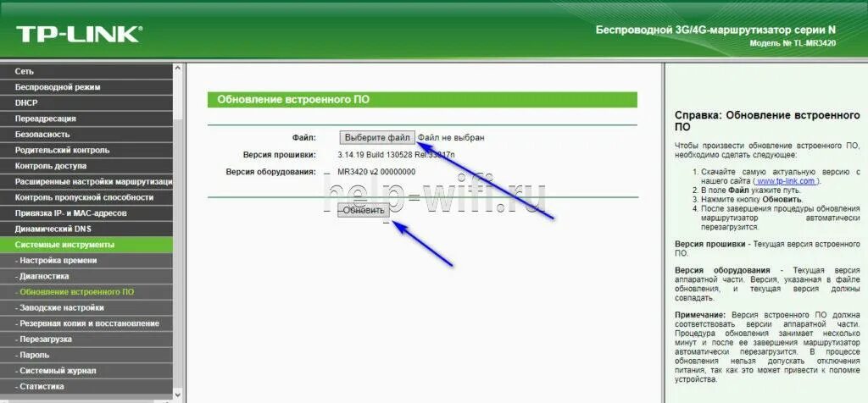Open Заводские настройки page
Viewport: 868px width, 403px height.
tap(86, 308)
